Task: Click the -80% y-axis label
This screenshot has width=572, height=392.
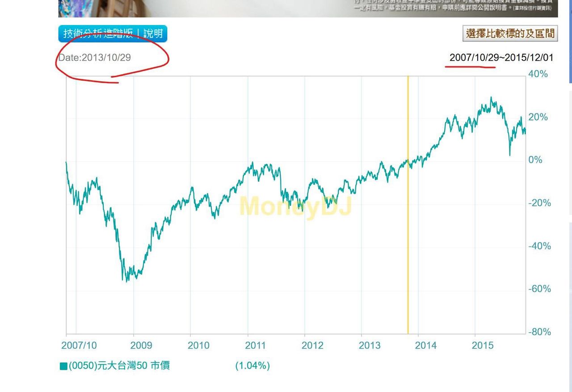Action: point(539,332)
